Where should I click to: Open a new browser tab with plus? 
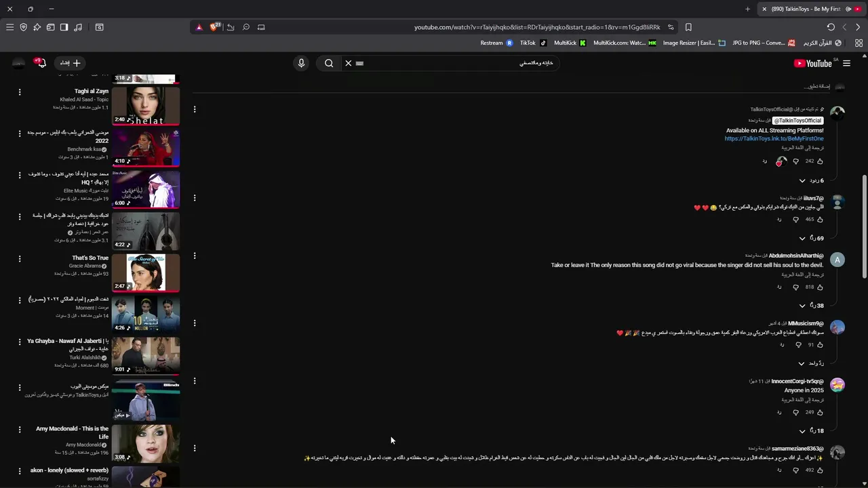747,9
